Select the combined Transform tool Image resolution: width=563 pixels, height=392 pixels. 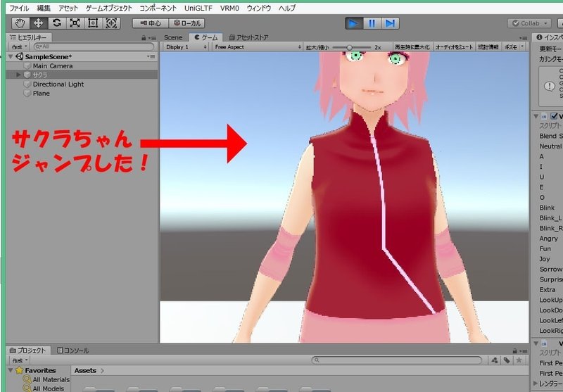(x=111, y=23)
